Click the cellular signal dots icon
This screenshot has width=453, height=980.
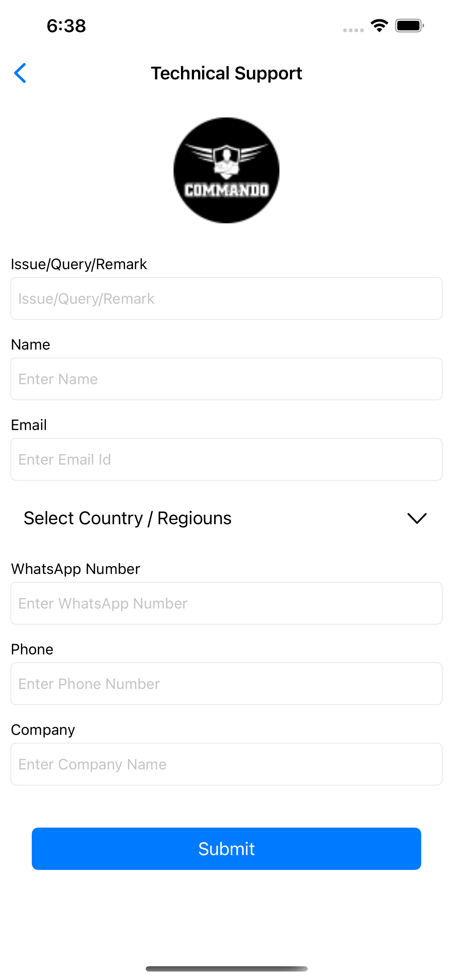[354, 30]
